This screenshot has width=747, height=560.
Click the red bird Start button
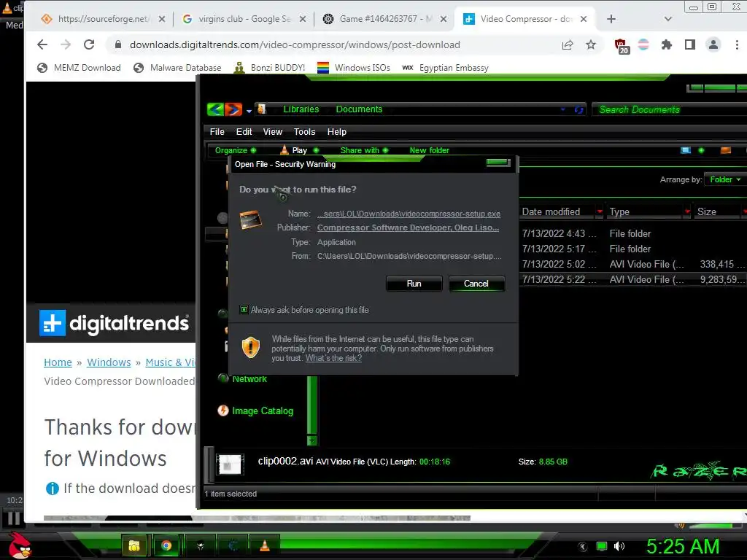pos(20,545)
